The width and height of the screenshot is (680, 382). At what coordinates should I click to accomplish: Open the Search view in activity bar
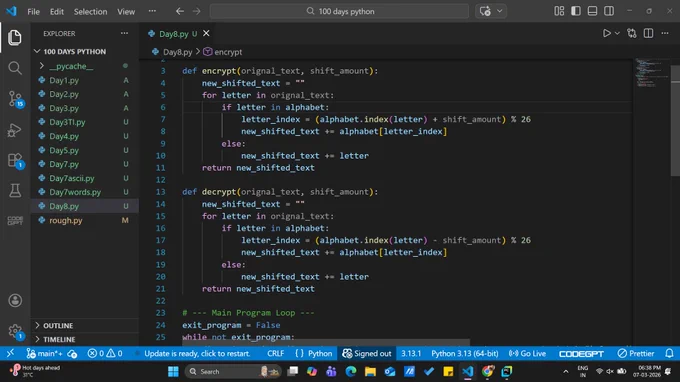point(15,68)
